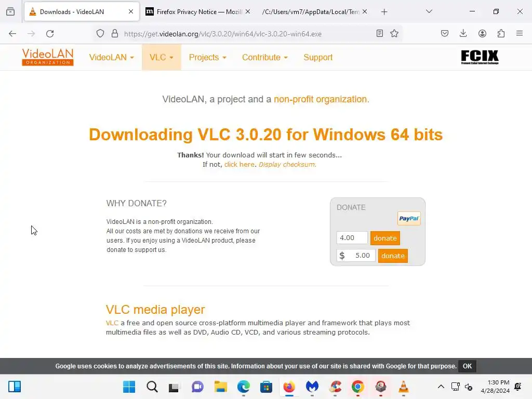Open a new tab with plus

pyautogui.click(x=384, y=12)
